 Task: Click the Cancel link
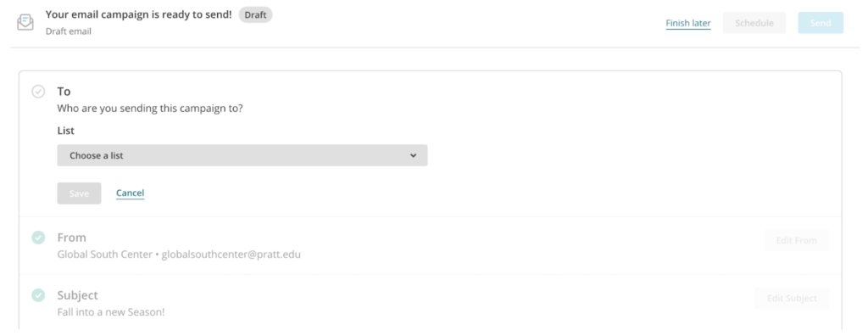coord(130,193)
